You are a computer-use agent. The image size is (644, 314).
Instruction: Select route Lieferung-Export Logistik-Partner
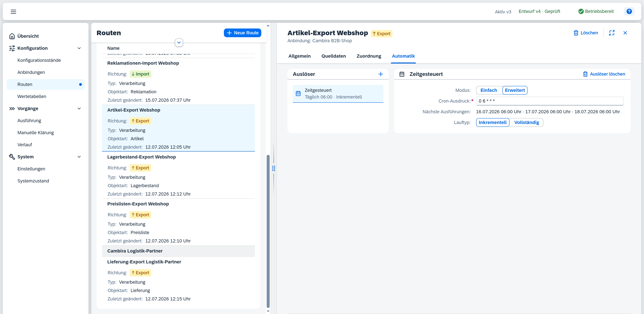178,280
